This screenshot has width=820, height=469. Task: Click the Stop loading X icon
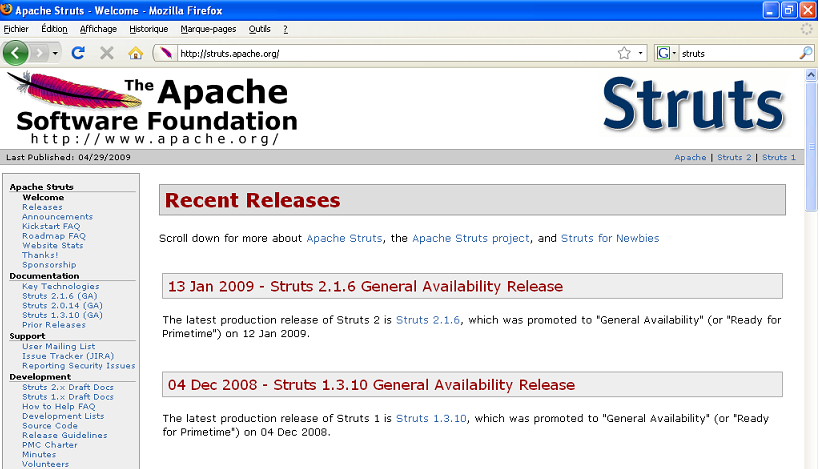pos(106,52)
